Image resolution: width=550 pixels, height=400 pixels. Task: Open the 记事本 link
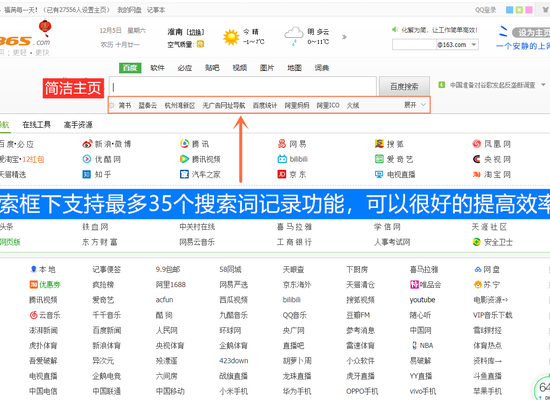coord(156,10)
